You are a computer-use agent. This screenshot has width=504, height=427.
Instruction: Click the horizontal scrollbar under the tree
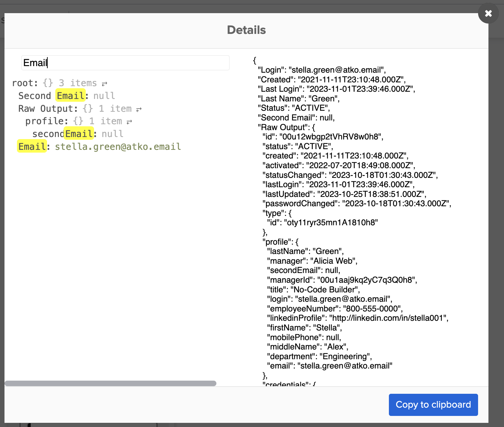(110, 383)
